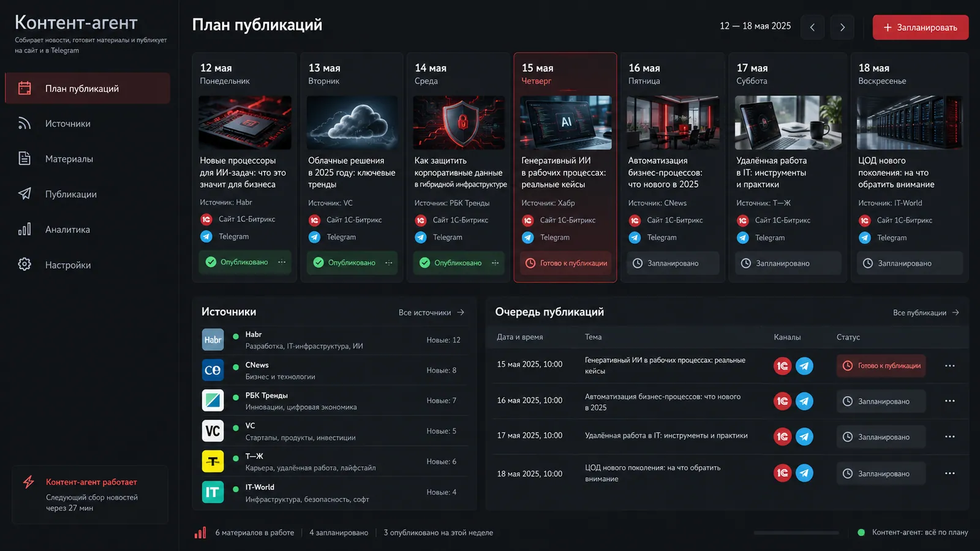Click the Настройки gear icon

pyautogui.click(x=24, y=264)
